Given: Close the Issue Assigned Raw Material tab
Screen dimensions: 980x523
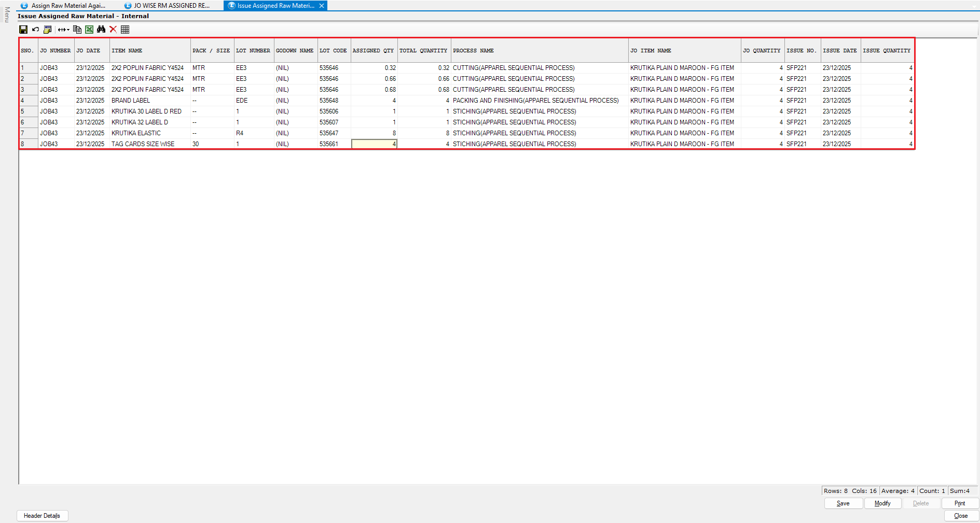Looking at the screenshot, I should [x=322, y=6].
